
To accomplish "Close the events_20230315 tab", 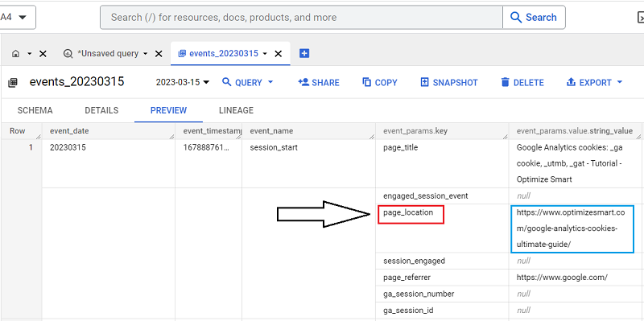I will click(x=278, y=54).
